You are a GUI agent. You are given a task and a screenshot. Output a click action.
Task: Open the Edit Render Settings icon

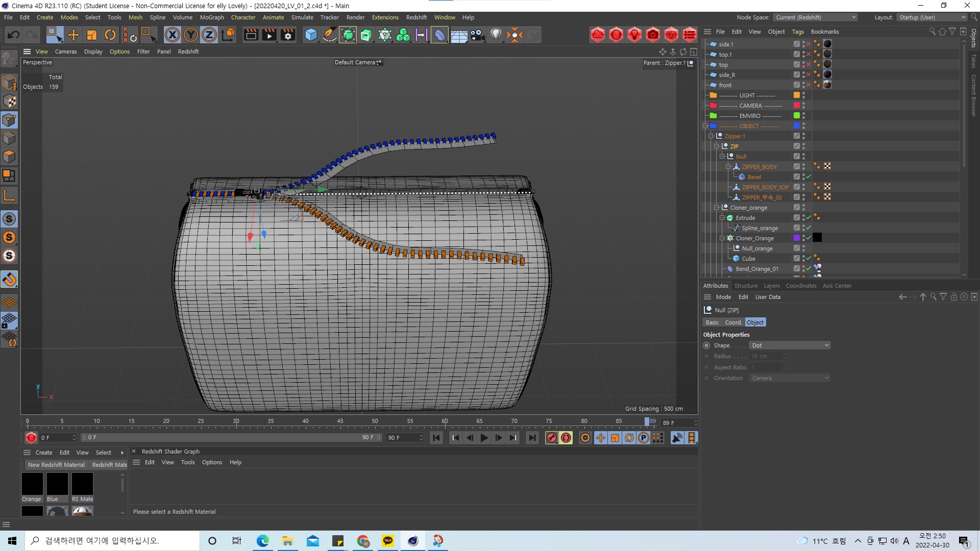click(x=288, y=35)
